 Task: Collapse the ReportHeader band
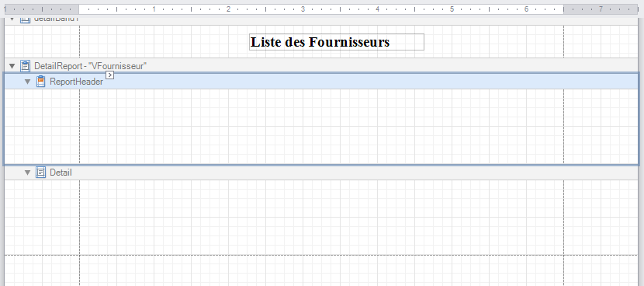point(27,82)
